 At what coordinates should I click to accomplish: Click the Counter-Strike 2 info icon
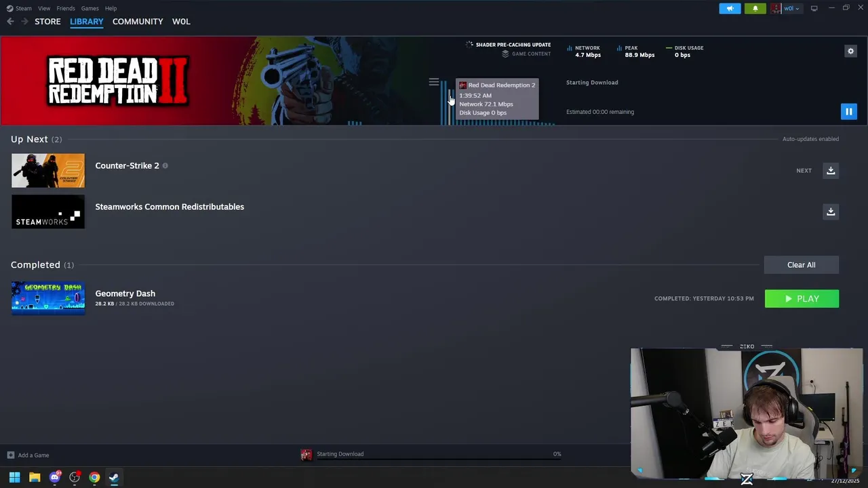pos(165,165)
